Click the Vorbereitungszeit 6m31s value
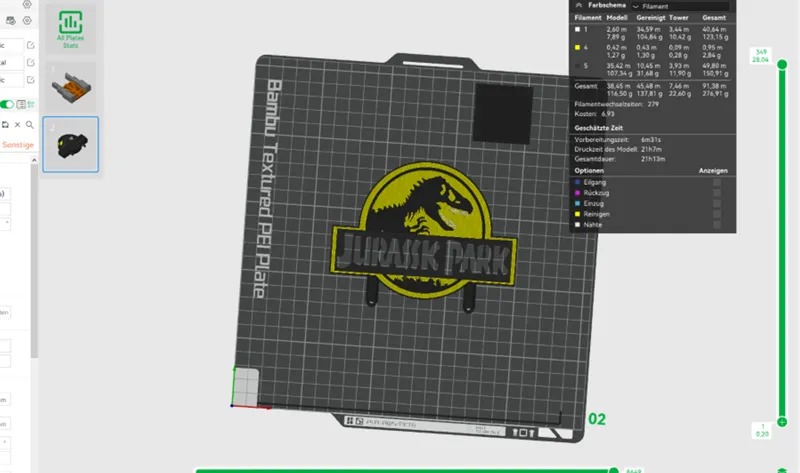The image size is (800, 473). (x=651, y=140)
